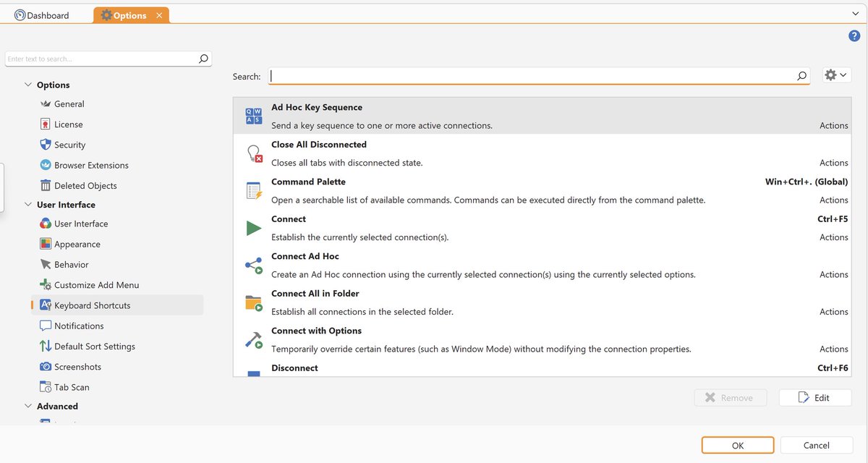Click the Keyboard Shortcuts icon
Image resolution: width=868 pixels, height=463 pixels.
[46, 305]
